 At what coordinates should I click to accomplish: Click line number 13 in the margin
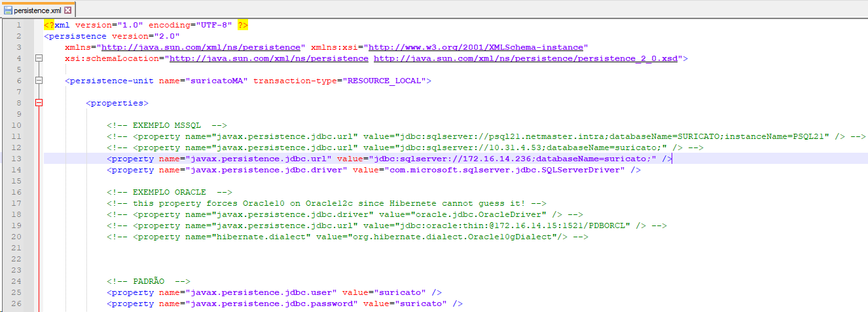click(17, 159)
